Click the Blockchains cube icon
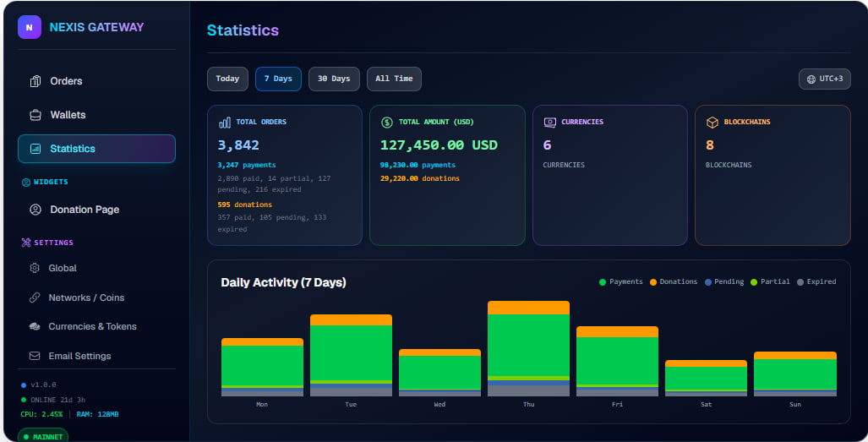The width and height of the screenshot is (868, 442). 712,123
